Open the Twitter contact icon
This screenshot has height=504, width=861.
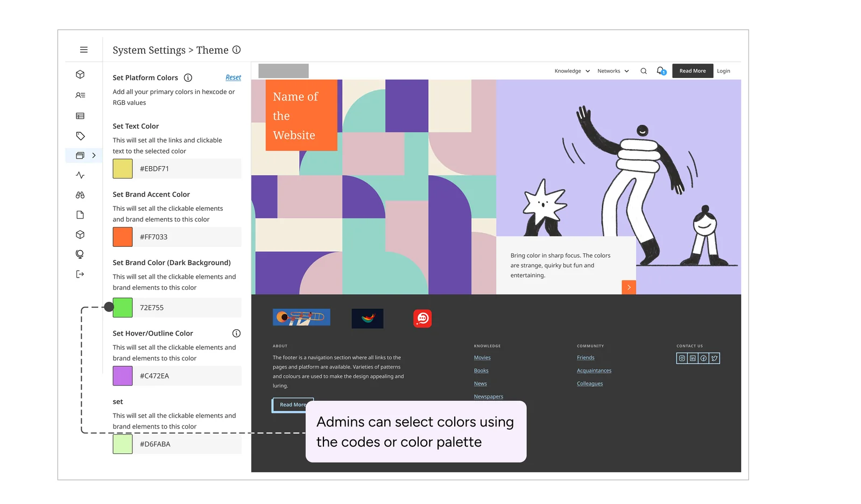[x=714, y=358]
